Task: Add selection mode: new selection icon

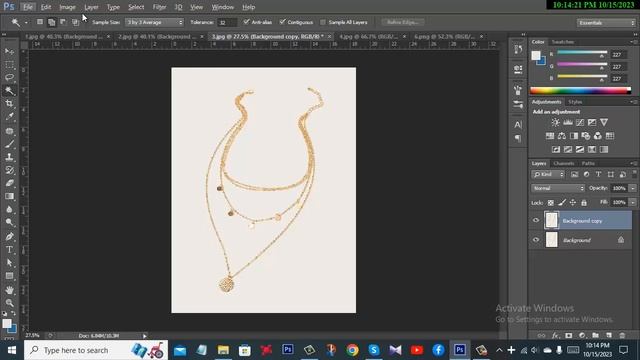Action: tap(40, 22)
